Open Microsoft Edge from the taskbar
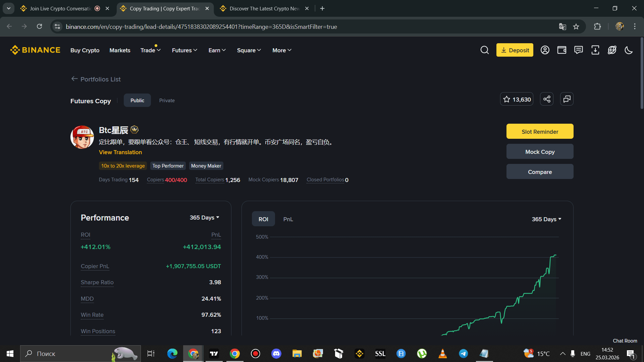This screenshot has width=644, height=362. pyautogui.click(x=172, y=354)
